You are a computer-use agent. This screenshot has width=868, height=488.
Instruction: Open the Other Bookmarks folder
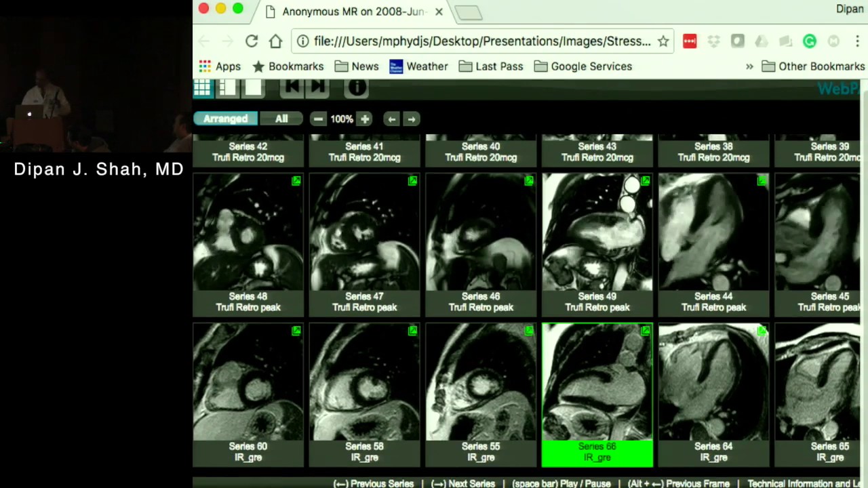pos(813,66)
